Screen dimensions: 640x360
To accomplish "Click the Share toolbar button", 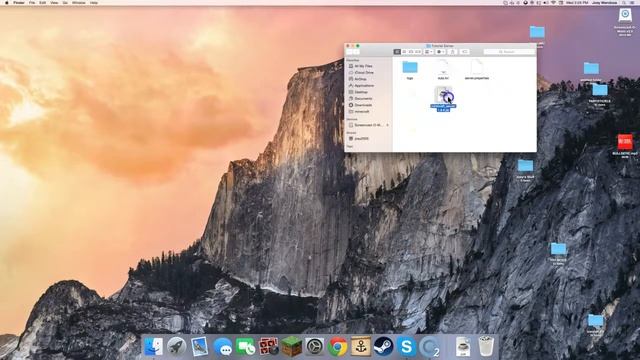I will [x=452, y=52].
